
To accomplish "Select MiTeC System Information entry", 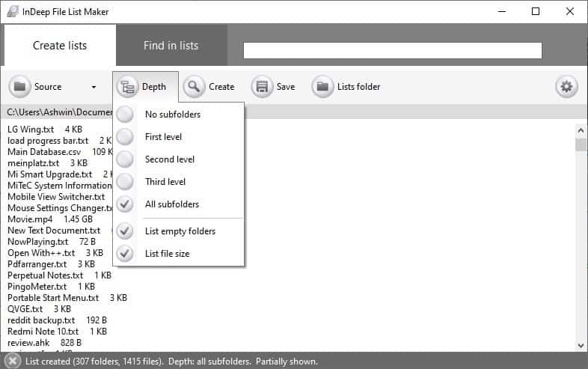I will 60,186.
